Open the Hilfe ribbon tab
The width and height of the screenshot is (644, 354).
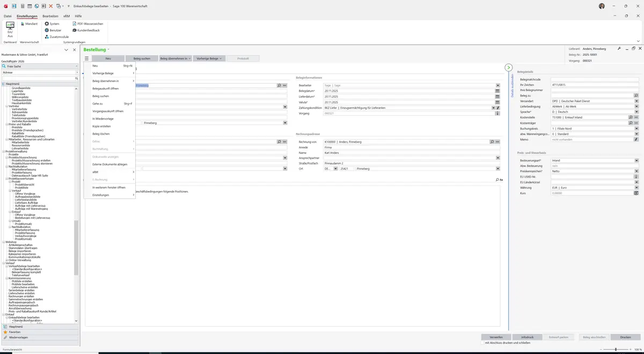78,16
